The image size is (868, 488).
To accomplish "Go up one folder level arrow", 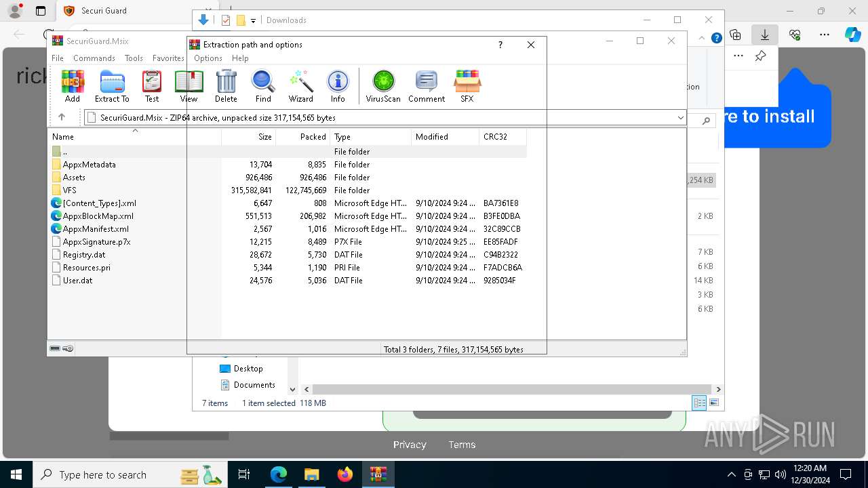I will pos(62,117).
